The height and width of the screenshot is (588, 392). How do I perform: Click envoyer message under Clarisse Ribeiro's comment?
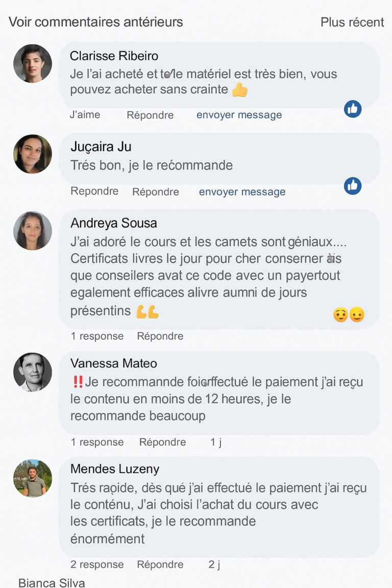(x=239, y=115)
